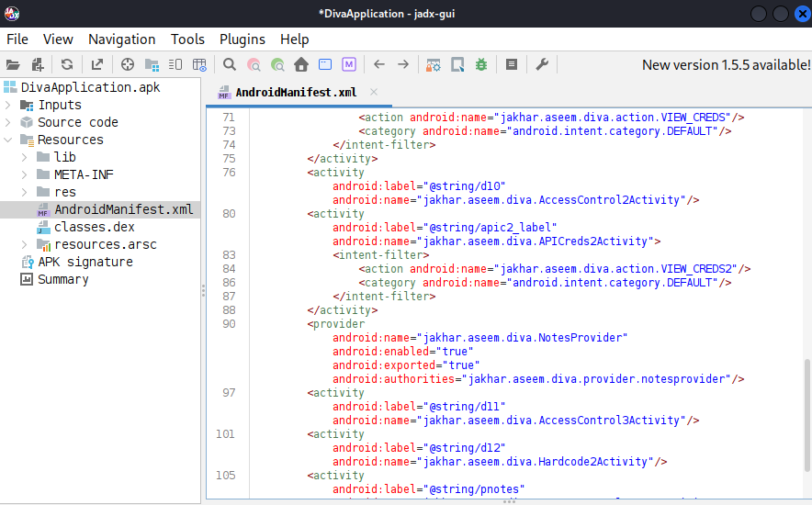
Task: Select the lib folder item
Action: pyautogui.click(x=65, y=157)
